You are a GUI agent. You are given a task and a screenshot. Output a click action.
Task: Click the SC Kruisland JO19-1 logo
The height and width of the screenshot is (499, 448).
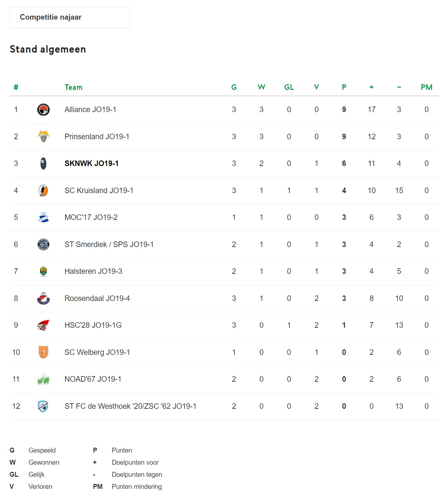pos(43,191)
